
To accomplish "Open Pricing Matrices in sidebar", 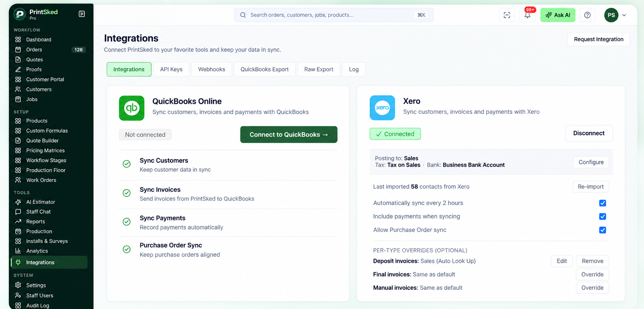I will (x=46, y=150).
